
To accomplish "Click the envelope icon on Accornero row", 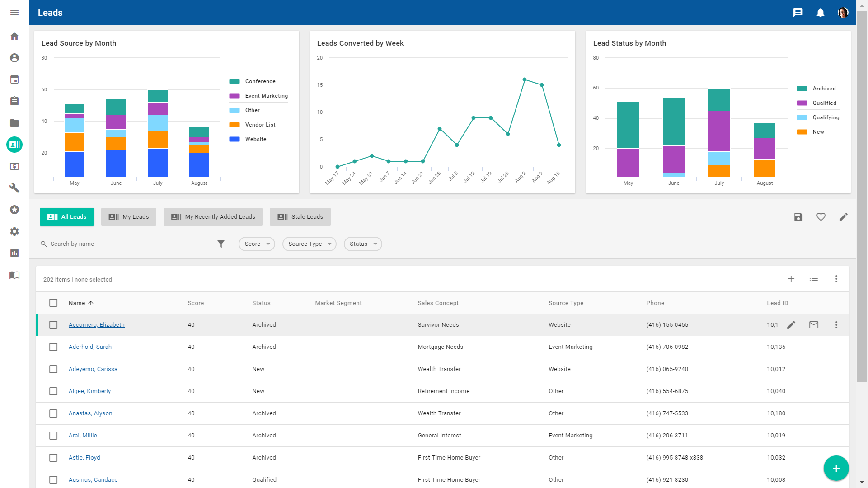I will click(814, 325).
